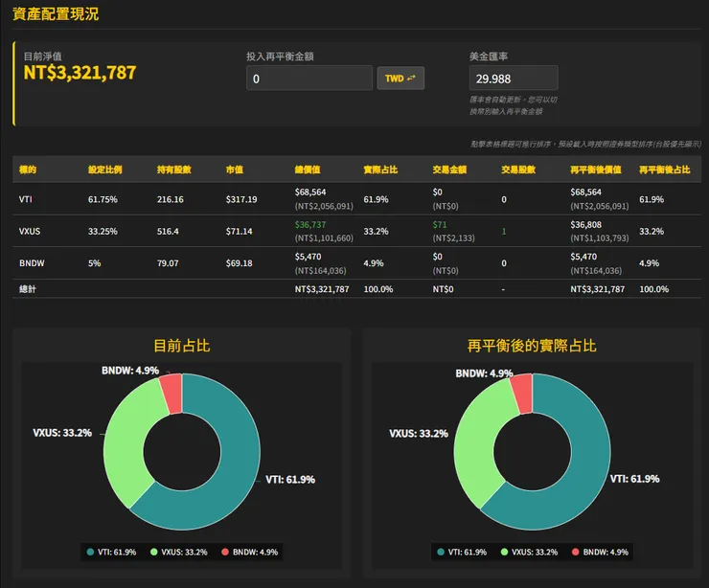Edit the USD exchange rate field
709x588 pixels.
[514, 79]
